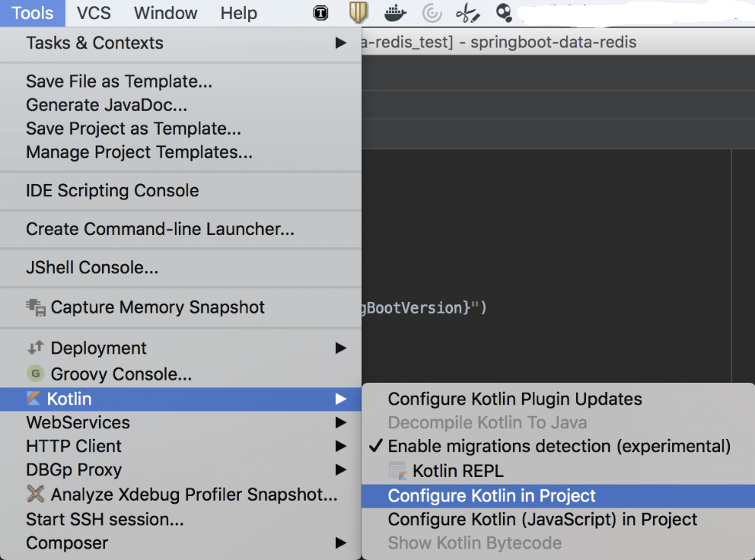Image resolution: width=755 pixels, height=560 pixels.
Task: Open Groovy Console... menu item
Action: point(180,374)
